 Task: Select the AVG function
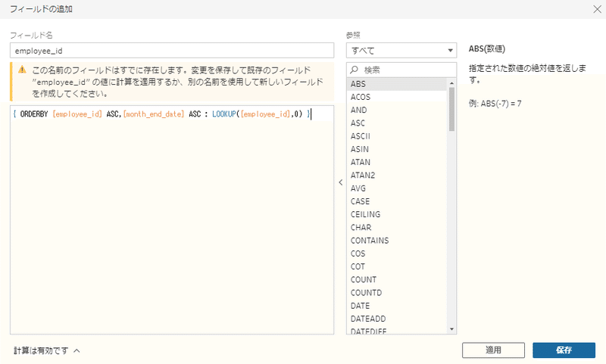click(396, 188)
